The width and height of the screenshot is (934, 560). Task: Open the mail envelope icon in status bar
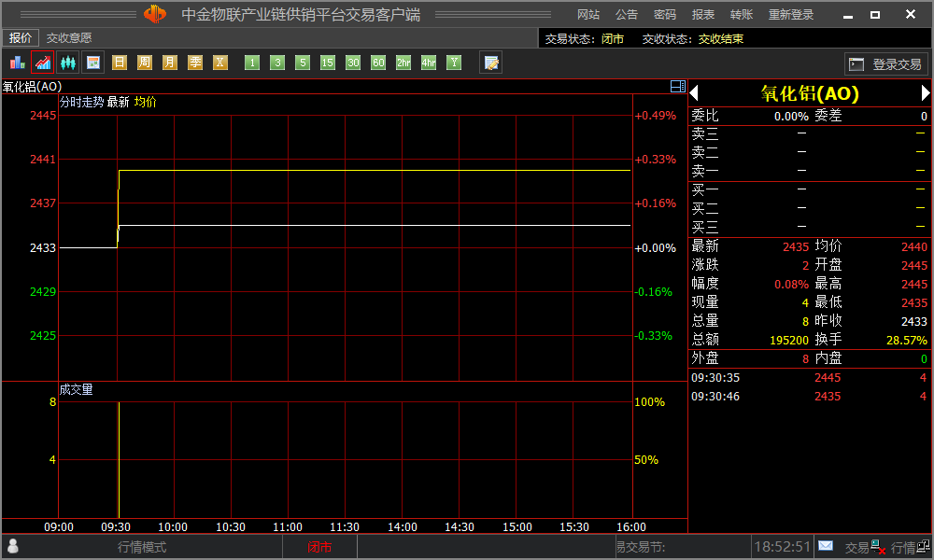(x=826, y=546)
